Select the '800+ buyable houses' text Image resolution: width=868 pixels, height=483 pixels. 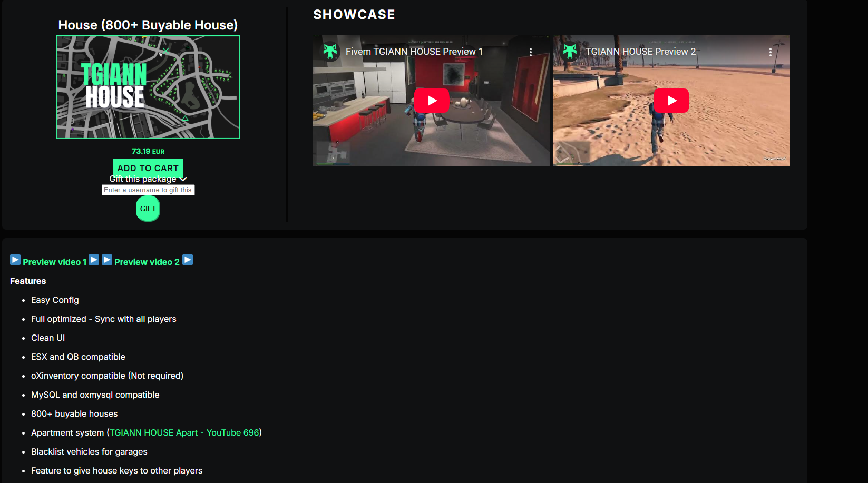[x=74, y=413]
